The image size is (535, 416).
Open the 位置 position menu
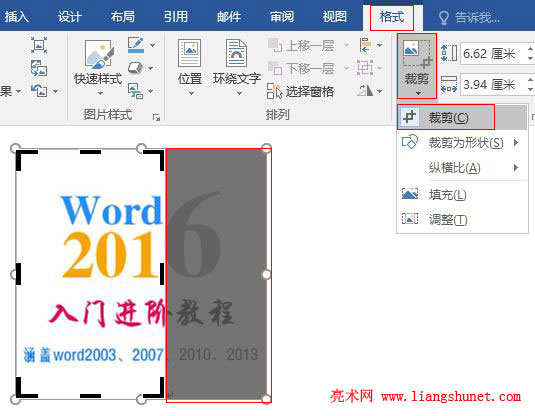[x=190, y=67]
